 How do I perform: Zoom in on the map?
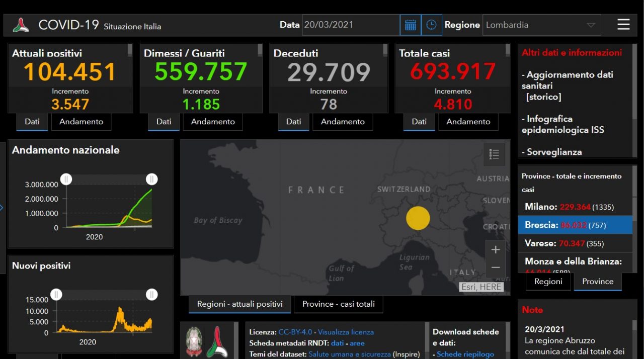(495, 250)
